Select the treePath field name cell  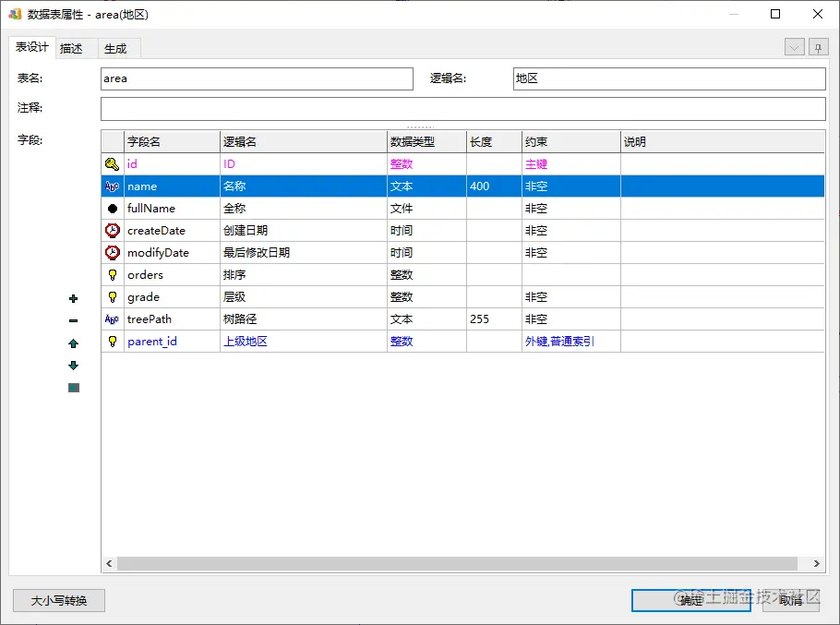172,319
